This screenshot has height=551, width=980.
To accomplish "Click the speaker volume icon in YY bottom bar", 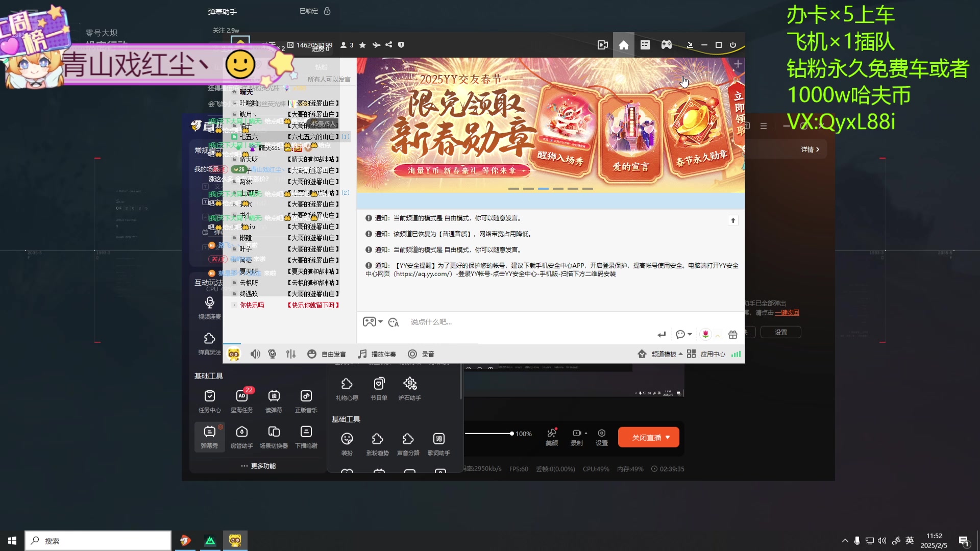I will 255,354.
